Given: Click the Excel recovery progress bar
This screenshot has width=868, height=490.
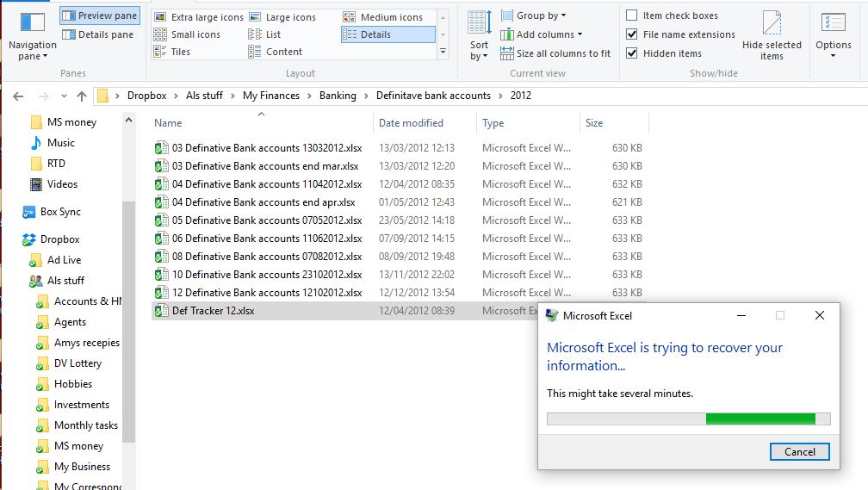Looking at the screenshot, I should coord(689,419).
